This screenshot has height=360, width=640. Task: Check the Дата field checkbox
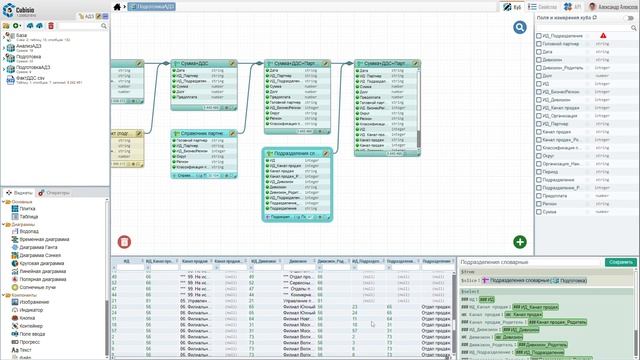539,52
